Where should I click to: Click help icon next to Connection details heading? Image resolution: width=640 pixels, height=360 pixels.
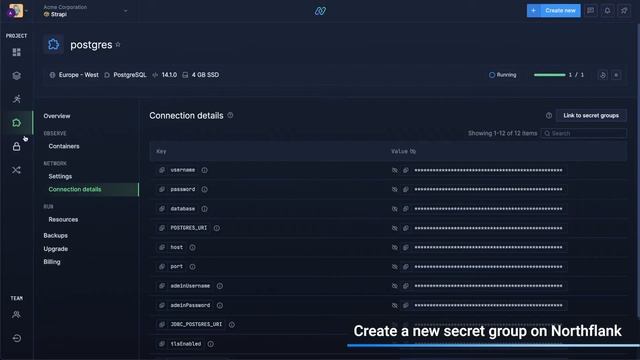[x=230, y=116]
